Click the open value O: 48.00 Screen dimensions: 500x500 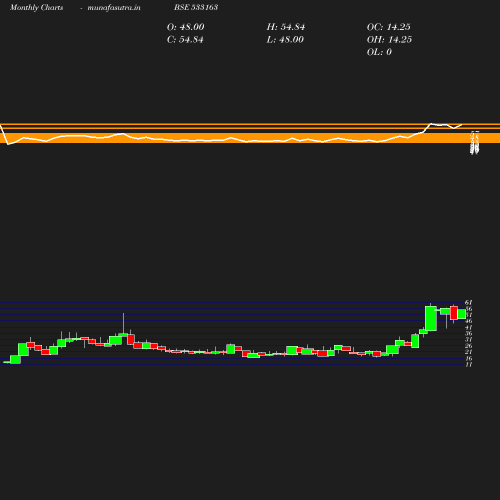(185, 27)
